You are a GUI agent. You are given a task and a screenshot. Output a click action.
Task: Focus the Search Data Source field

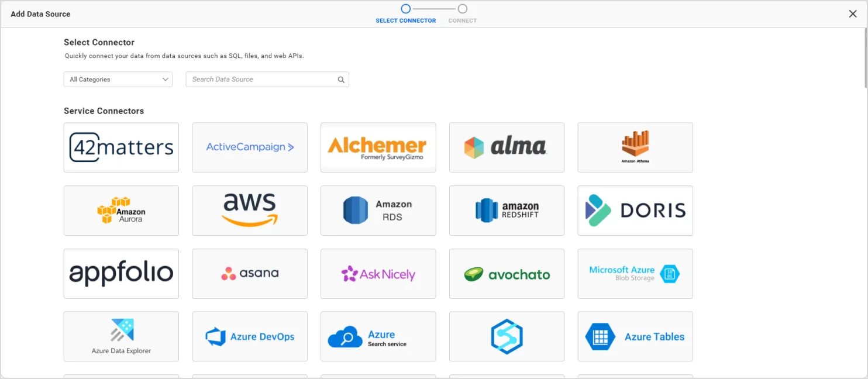[267, 80]
